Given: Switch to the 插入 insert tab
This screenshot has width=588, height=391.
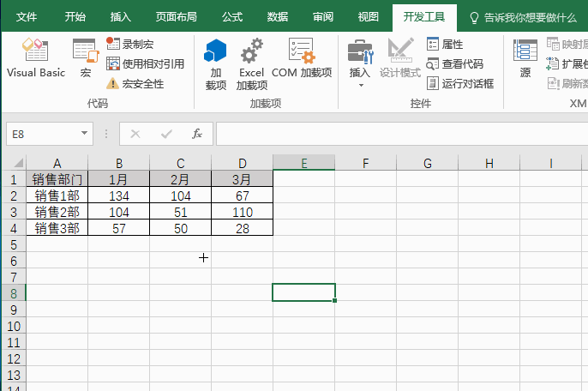Looking at the screenshot, I should point(120,17).
